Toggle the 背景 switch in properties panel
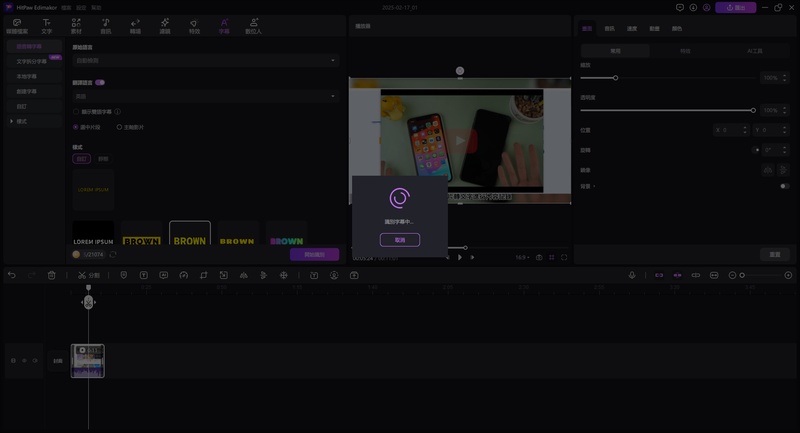Viewport: 800px width, 433px height. 784,186
